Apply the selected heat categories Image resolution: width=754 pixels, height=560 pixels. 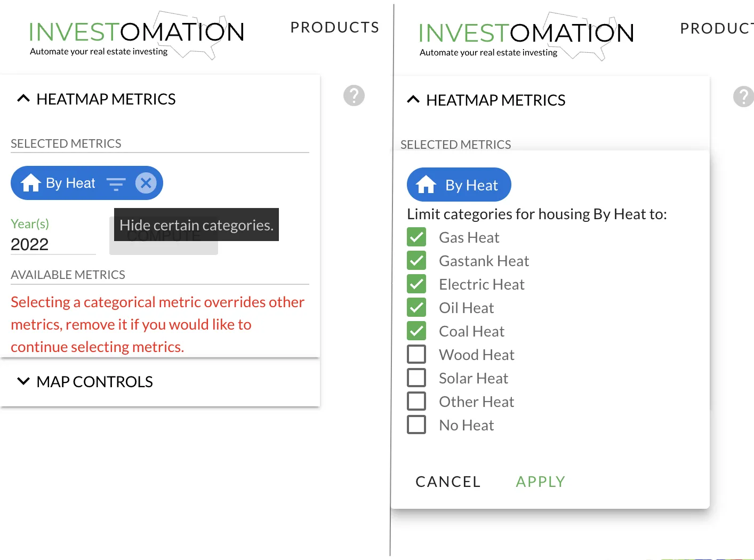pyautogui.click(x=540, y=481)
